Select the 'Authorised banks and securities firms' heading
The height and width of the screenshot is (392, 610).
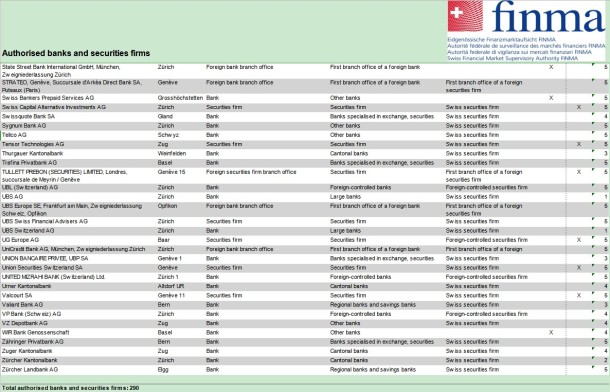point(76,53)
